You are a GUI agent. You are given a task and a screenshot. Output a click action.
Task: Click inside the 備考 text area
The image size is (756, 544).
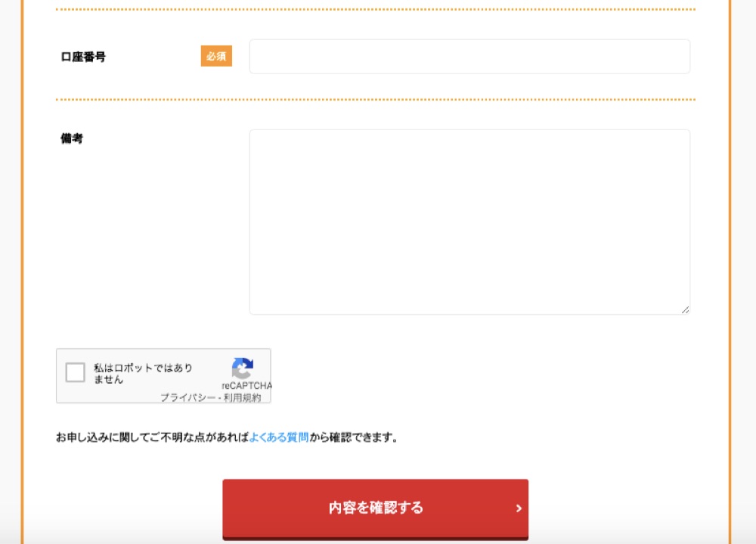pos(469,221)
